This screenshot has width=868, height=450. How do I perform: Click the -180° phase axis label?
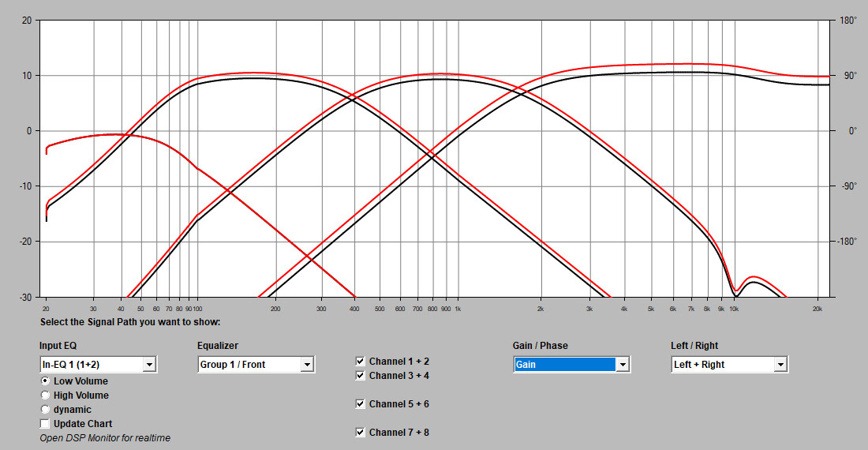coord(847,242)
